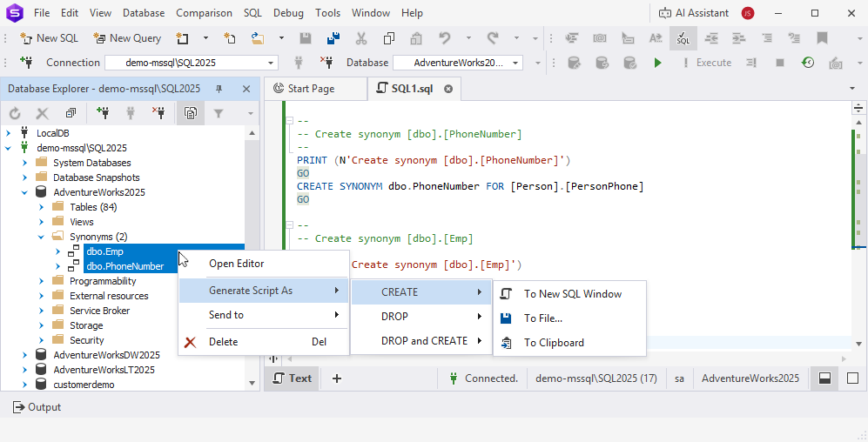Collapse the Synonyms (2) folder
Image resolution: width=868 pixels, height=442 pixels.
pyautogui.click(x=41, y=237)
